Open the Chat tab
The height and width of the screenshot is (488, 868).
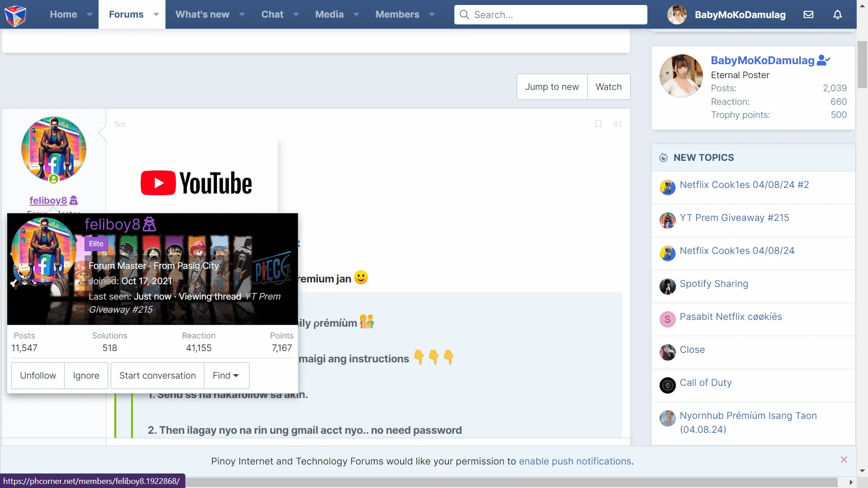point(272,14)
